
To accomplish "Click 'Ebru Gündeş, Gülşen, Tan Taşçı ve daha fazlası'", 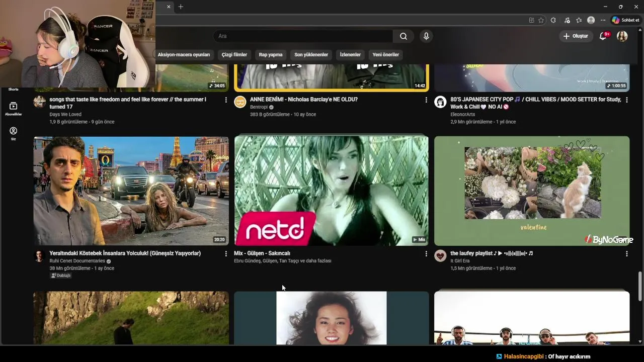I will click(282, 261).
